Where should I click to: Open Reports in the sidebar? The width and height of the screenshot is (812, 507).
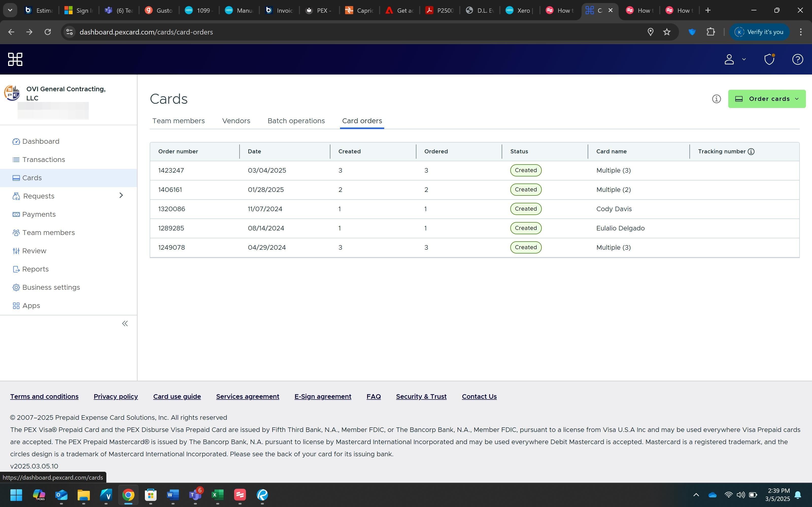[35, 269]
